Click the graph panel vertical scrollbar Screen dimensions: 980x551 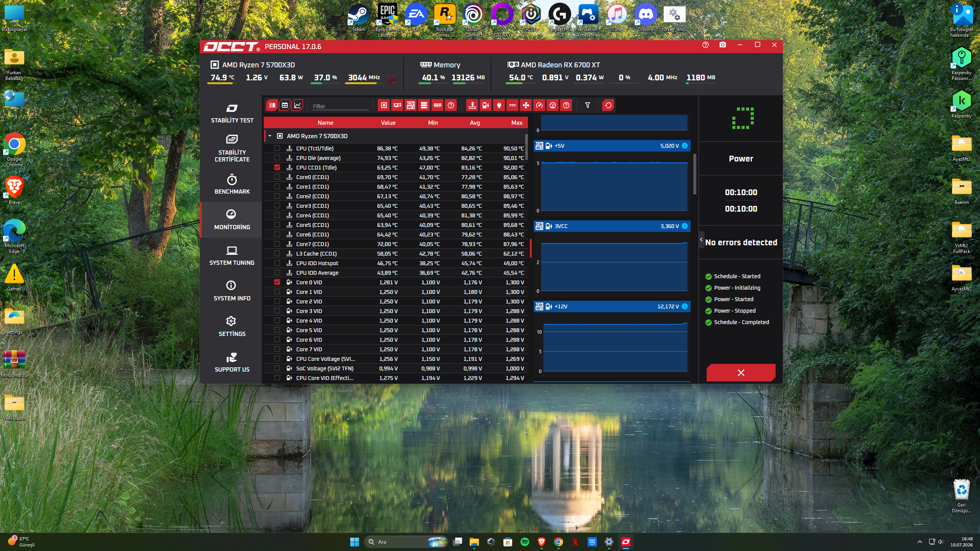point(695,174)
